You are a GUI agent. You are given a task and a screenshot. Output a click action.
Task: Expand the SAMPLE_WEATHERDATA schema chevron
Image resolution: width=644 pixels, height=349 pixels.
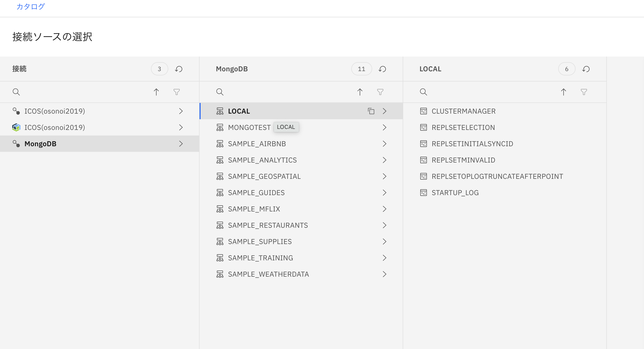pos(384,274)
